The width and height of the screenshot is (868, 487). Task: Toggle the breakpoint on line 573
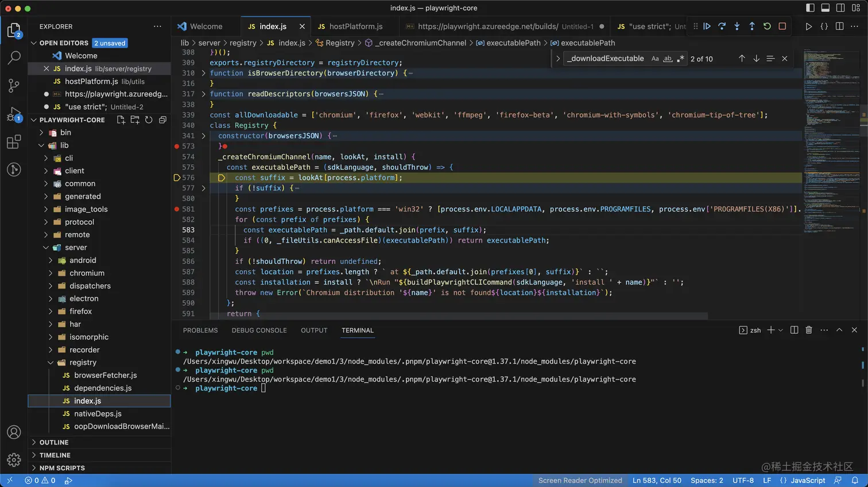click(x=177, y=146)
